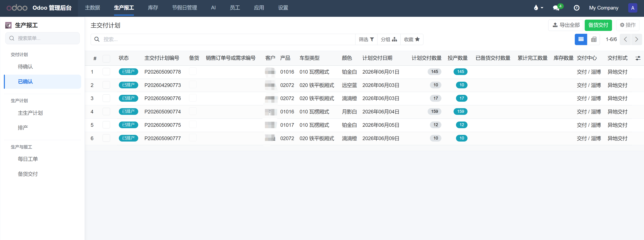Go to previous page arrow
The height and width of the screenshot is (240, 644).
[625, 39]
